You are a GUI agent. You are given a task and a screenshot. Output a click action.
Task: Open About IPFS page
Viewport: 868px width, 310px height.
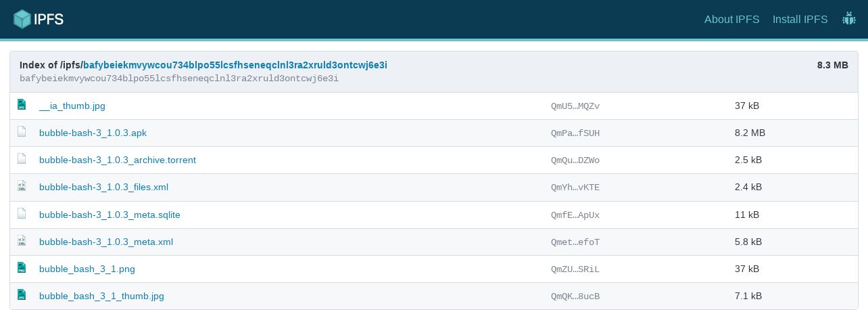pyautogui.click(x=732, y=19)
